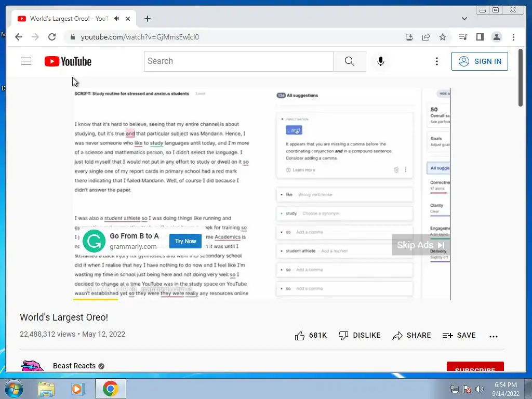Focus the YouTube Search field

tap(238, 61)
